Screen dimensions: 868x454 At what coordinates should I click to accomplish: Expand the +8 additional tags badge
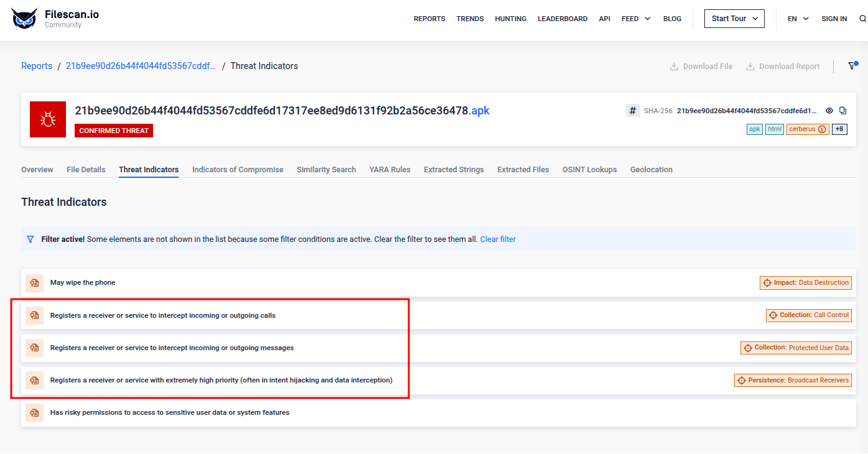(839, 129)
